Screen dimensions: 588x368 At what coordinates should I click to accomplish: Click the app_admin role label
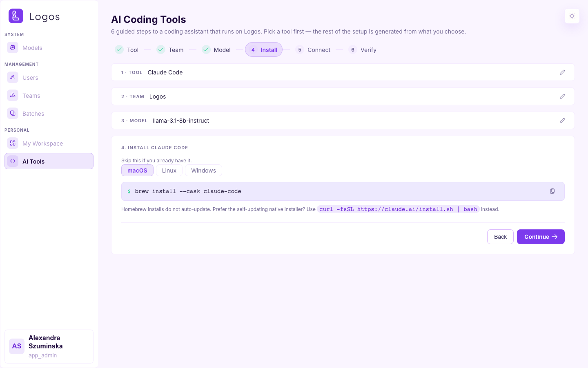(42, 355)
